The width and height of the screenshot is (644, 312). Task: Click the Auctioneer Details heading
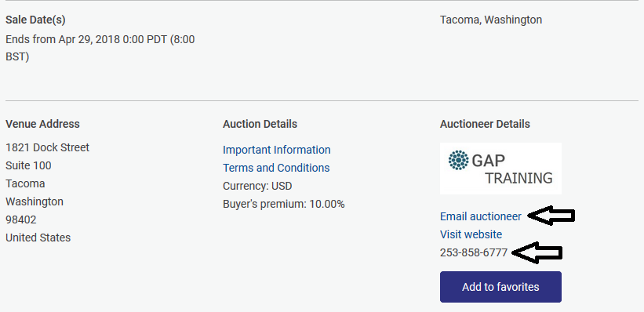(485, 124)
